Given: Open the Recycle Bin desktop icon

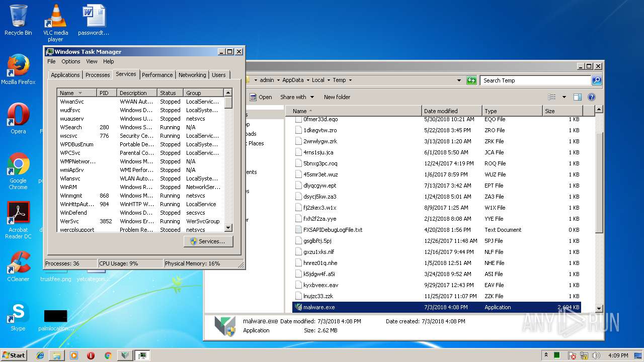Looking at the screenshot, I should click(18, 20).
